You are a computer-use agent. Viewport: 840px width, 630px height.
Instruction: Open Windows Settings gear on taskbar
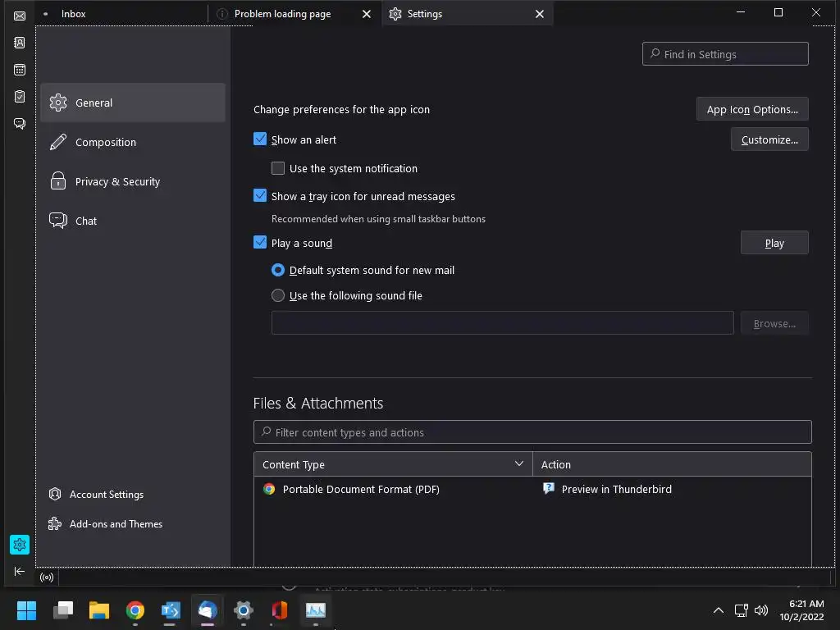(x=243, y=609)
